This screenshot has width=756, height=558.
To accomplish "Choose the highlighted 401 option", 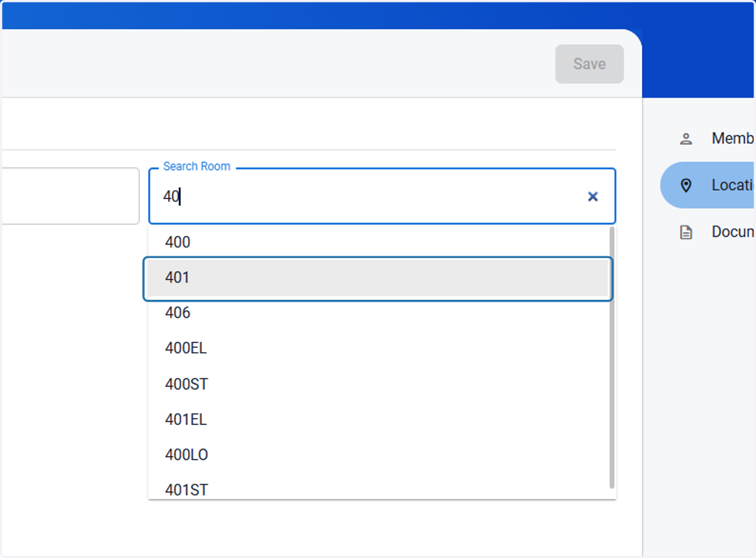I will point(378,278).
